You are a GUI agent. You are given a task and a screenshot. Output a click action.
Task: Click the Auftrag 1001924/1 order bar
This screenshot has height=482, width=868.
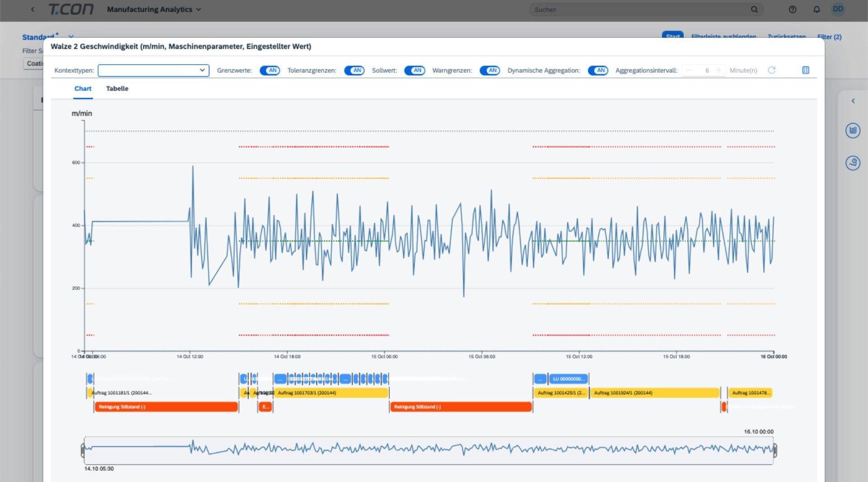(x=655, y=393)
